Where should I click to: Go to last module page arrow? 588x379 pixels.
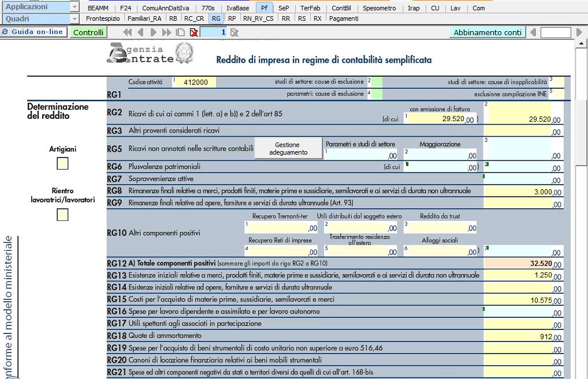pyautogui.click(x=166, y=32)
